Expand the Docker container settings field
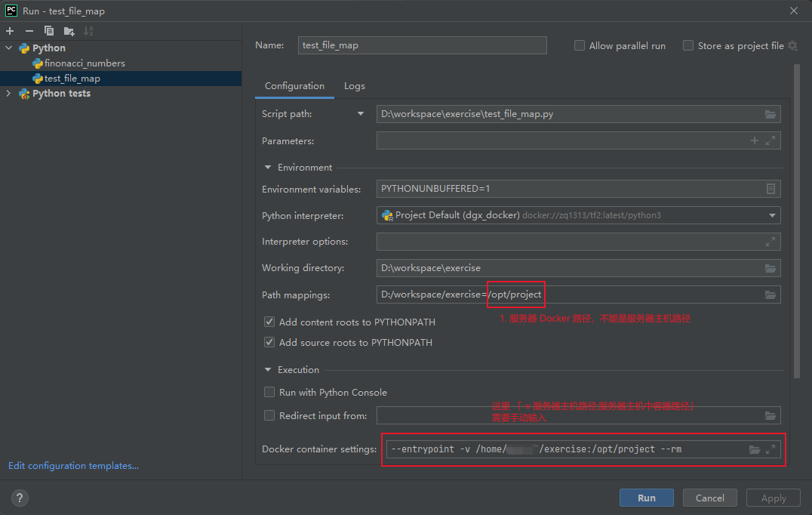The height and width of the screenshot is (515, 812). click(771, 449)
